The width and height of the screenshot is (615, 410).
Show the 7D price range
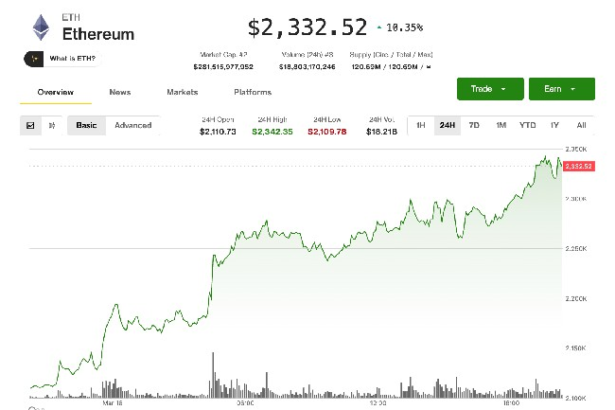(x=474, y=125)
